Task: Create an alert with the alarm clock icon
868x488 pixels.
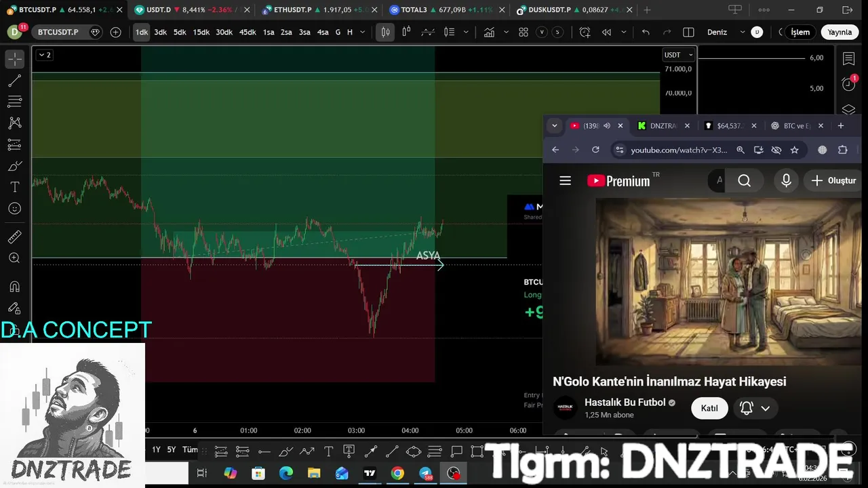Action: (585, 32)
